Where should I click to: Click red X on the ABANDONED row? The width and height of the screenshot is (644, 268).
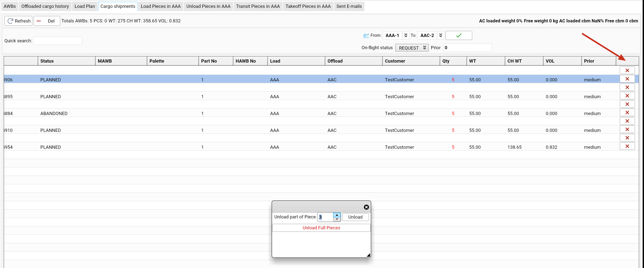(x=627, y=113)
